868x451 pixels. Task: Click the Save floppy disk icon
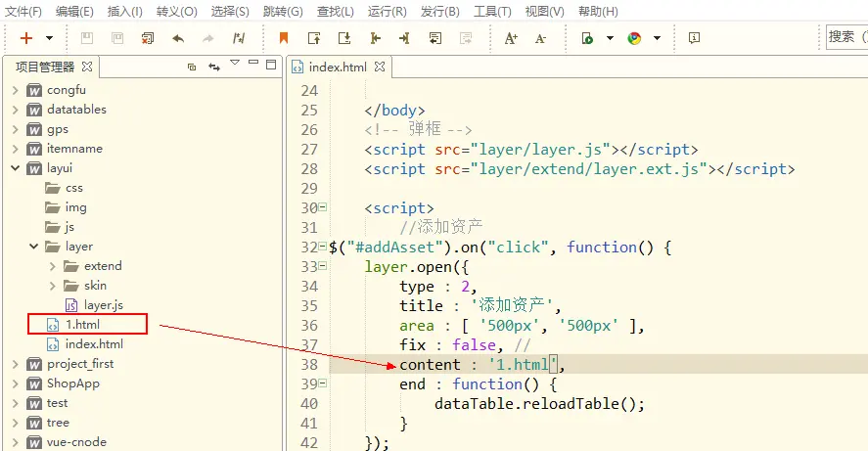coord(87,38)
